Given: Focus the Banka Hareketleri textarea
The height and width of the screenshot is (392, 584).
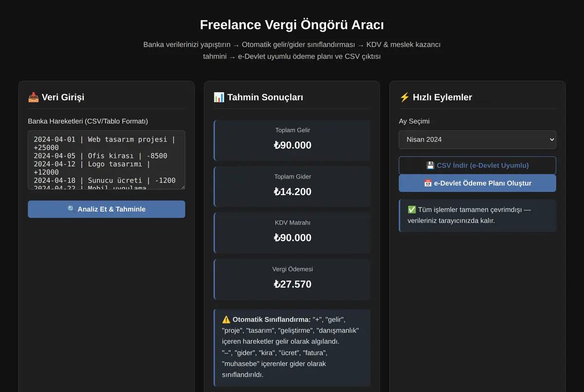Looking at the screenshot, I should coord(107,160).
